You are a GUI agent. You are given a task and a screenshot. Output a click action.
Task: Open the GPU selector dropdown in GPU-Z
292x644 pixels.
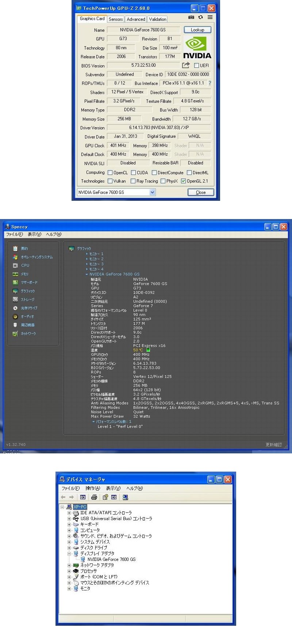(x=152, y=192)
